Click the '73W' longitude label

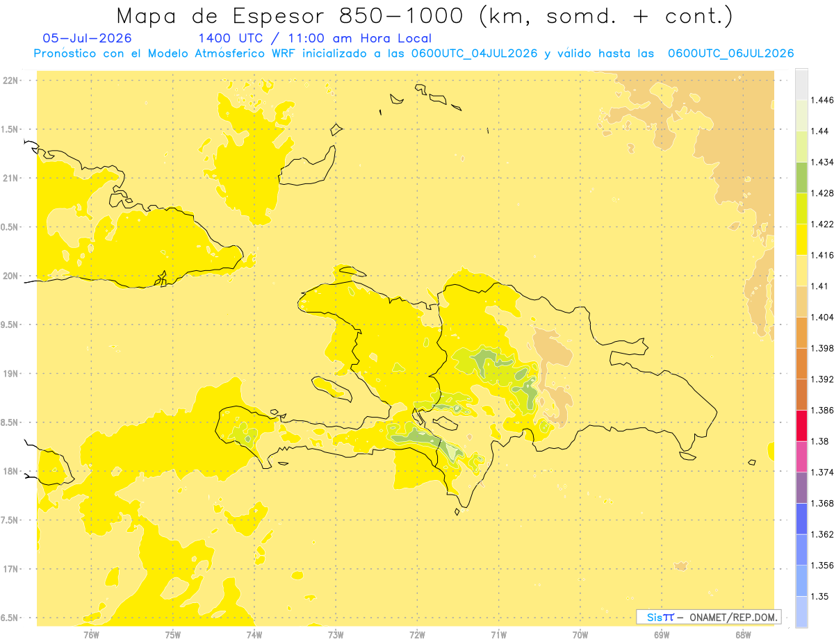coord(336,635)
